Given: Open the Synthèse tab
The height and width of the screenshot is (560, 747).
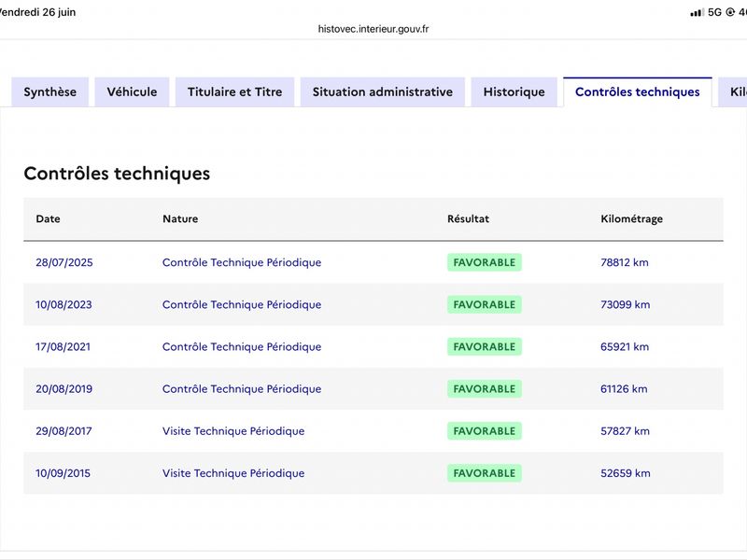Looking at the screenshot, I should pyautogui.click(x=50, y=91).
